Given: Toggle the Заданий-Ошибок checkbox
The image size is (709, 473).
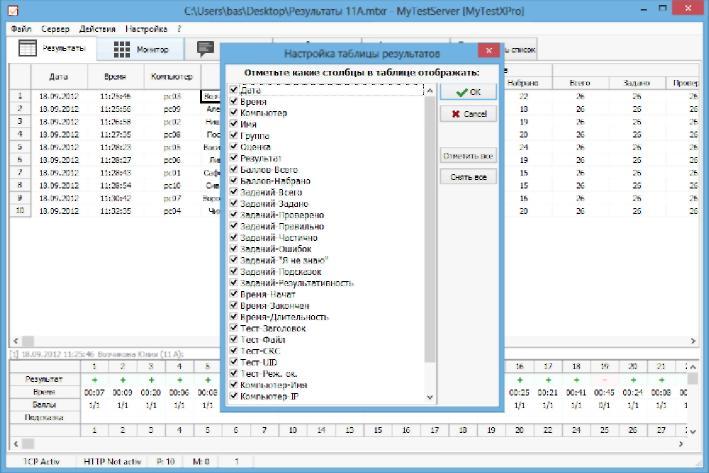Looking at the screenshot, I should [x=233, y=248].
